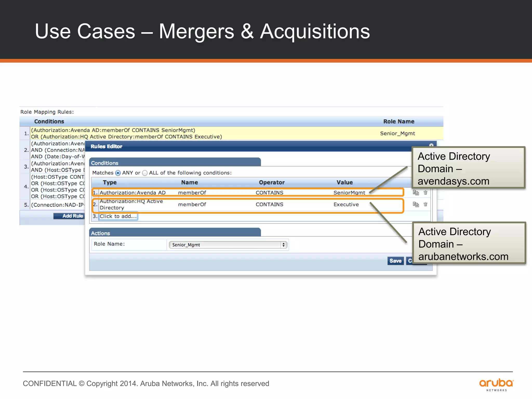The width and height of the screenshot is (532, 399).
Task: Select the ALL match radio button
Action: tap(145, 173)
